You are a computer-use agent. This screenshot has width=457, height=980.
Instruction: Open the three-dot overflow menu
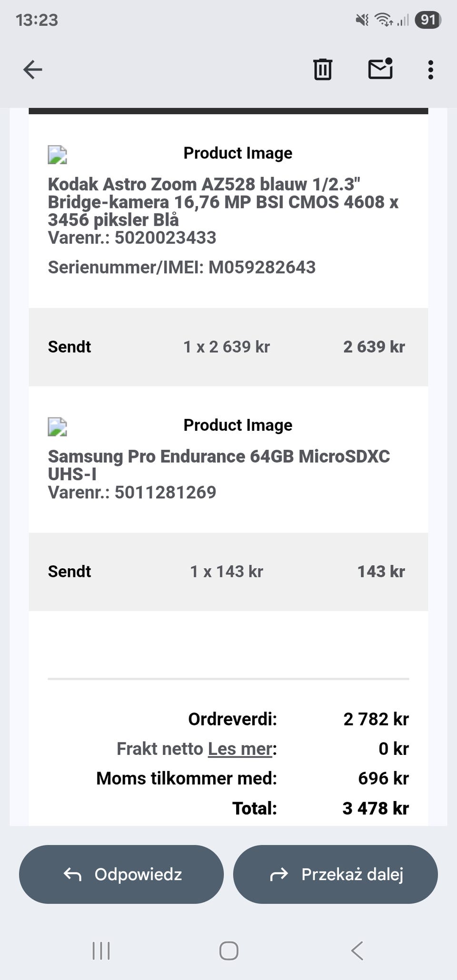click(x=430, y=69)
